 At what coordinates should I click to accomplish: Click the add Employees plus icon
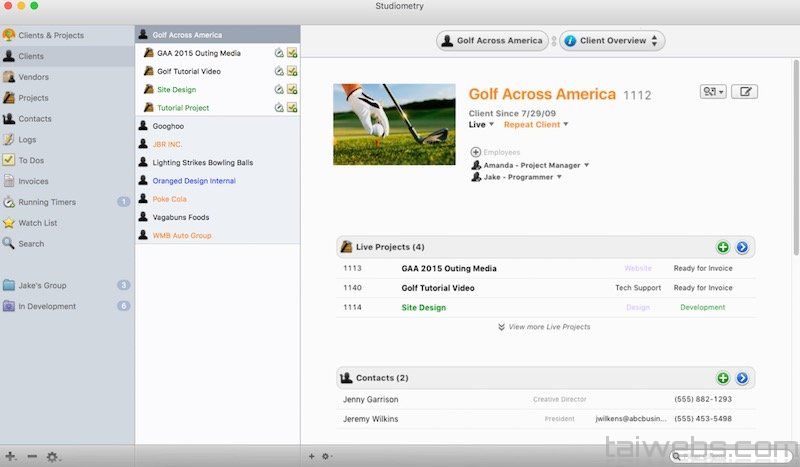[x=475, y=152]
